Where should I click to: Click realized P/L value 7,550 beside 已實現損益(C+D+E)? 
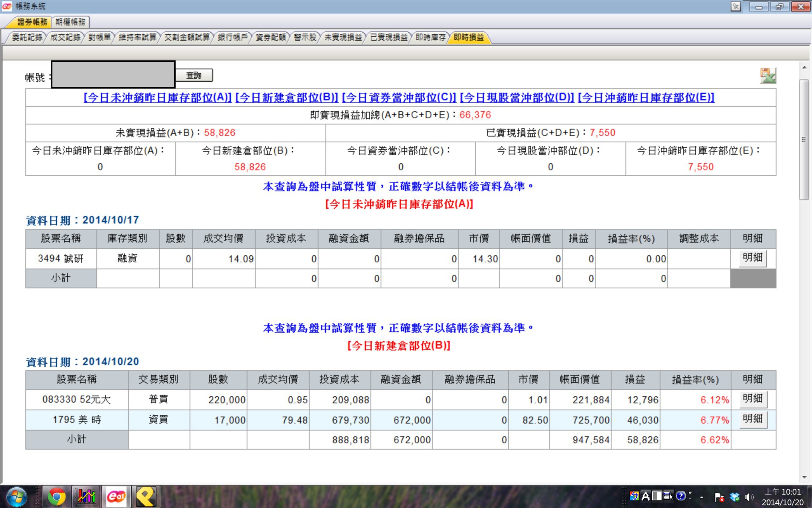602,133
